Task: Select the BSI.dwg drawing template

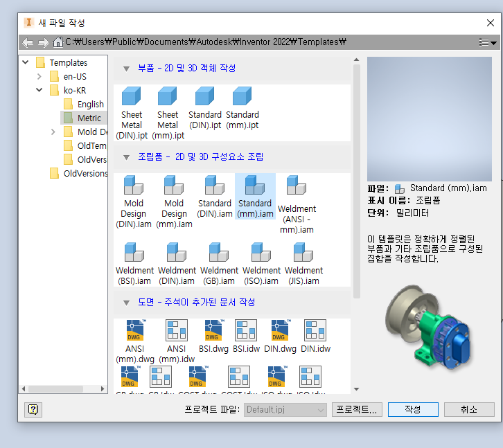Action: pyautogui.click(x=213, y=336)
